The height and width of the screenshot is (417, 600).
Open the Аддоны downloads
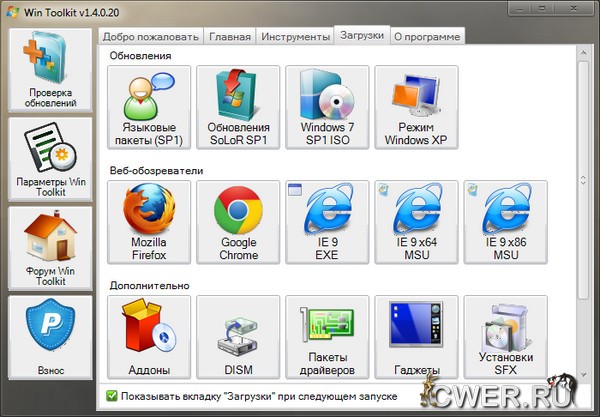149,337
